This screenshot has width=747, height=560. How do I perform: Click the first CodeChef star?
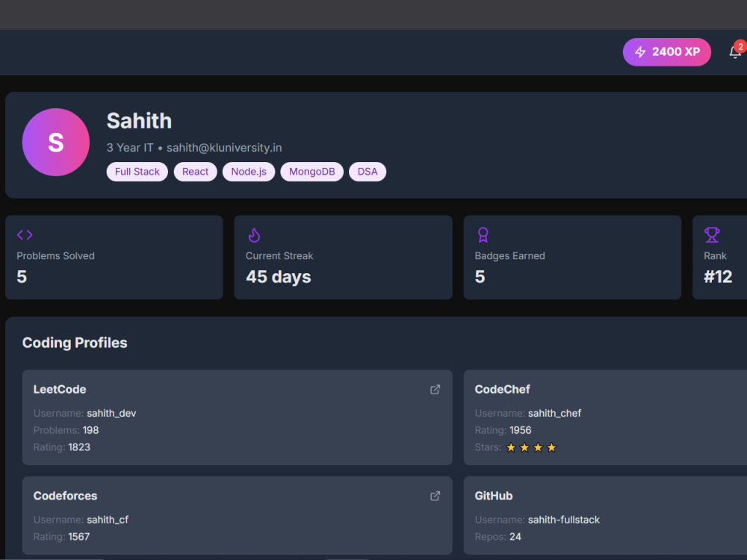(x=511, y=447)
